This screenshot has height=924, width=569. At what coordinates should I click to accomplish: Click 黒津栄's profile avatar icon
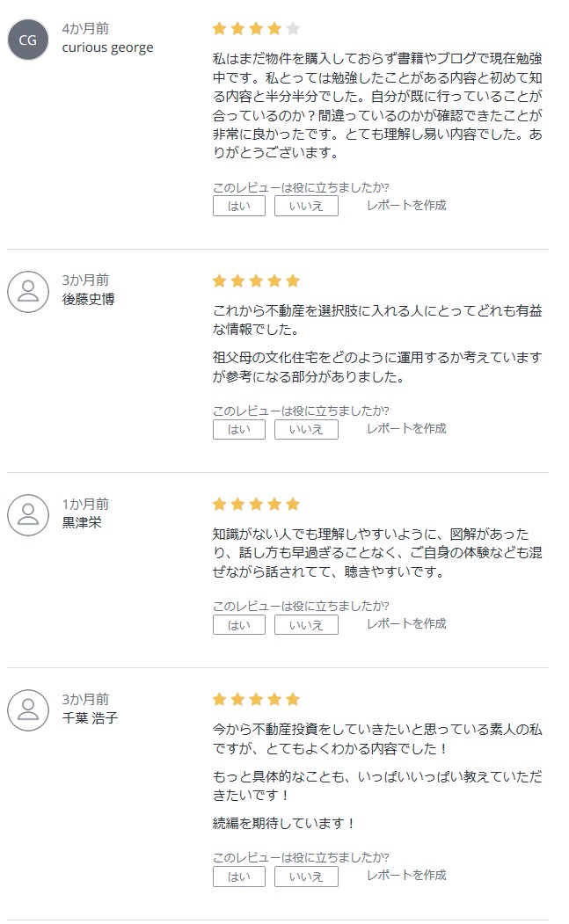click(28, 515)
